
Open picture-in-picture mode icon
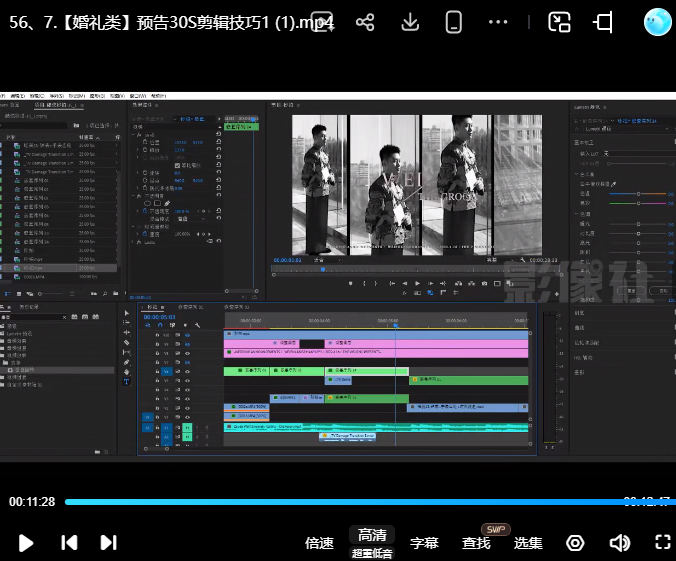pos(559,22)
